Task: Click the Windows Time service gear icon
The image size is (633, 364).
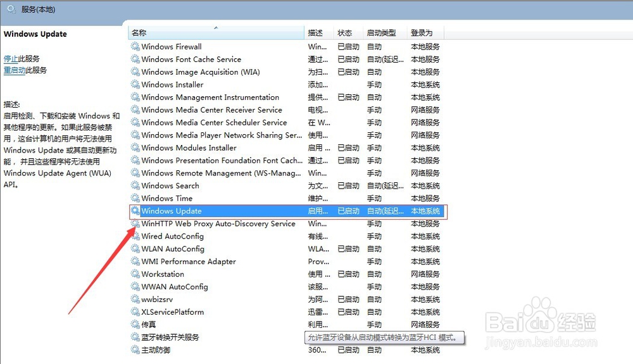Action: (x=135, y=198)
